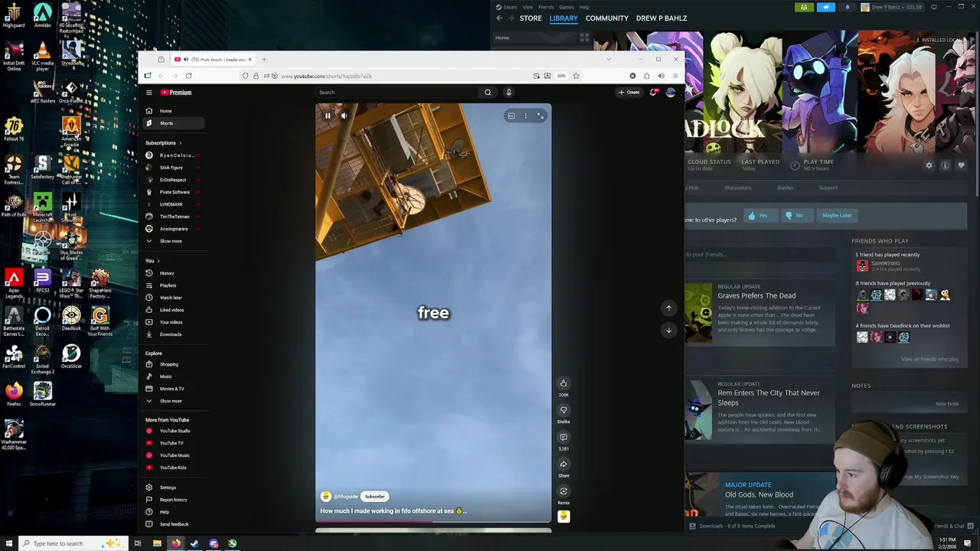
Task: Click Maybe Later in Steam recommendation prompt
Action: coord(837,216)
